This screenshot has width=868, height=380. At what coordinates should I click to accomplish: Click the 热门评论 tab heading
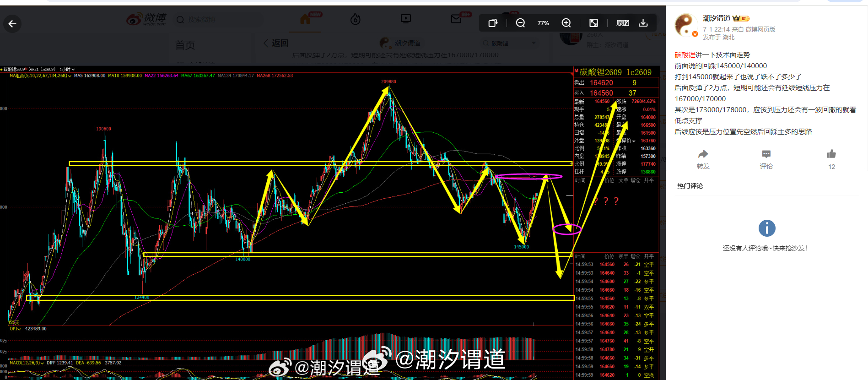[x=690, y=186]
